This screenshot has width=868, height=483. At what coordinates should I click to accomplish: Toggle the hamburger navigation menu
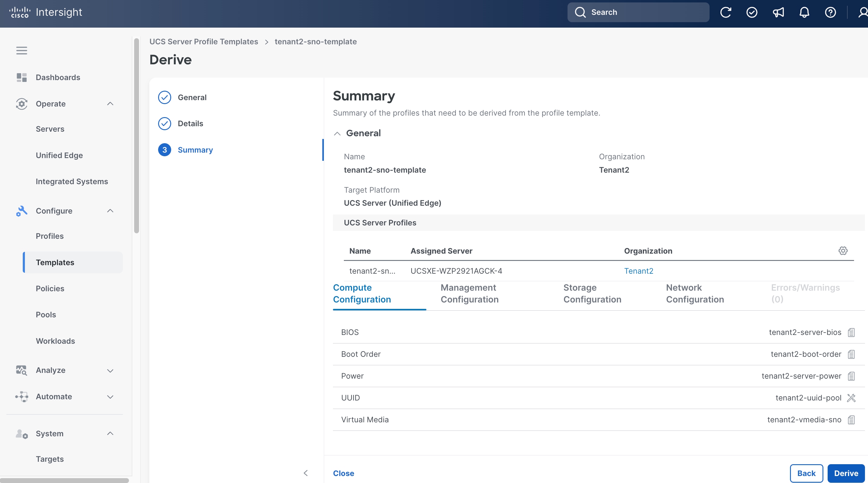tap(22, 51)
